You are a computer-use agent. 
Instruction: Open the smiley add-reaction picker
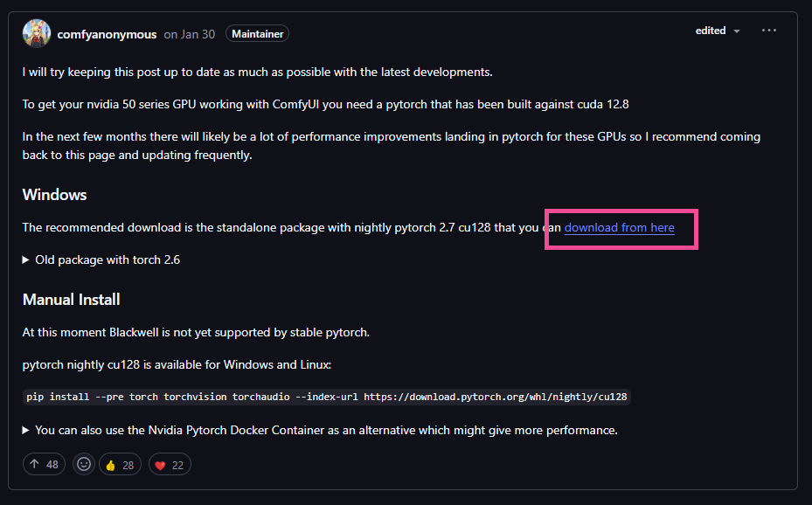coord(84,464)
